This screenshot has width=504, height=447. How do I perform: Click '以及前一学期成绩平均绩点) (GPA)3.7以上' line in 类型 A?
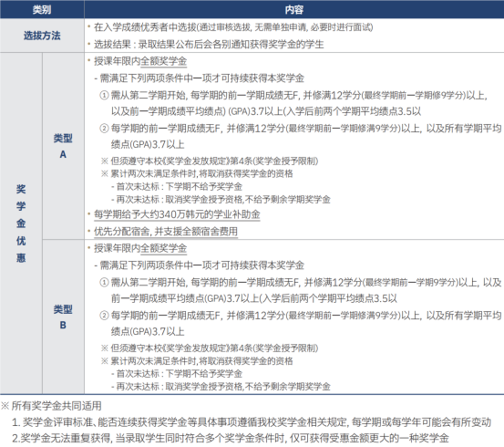pos(266,111)
